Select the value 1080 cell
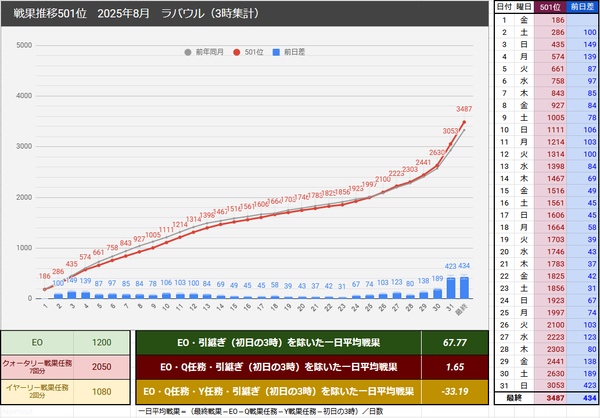Viewport: 600px width, 418px height. click(101, 392)
